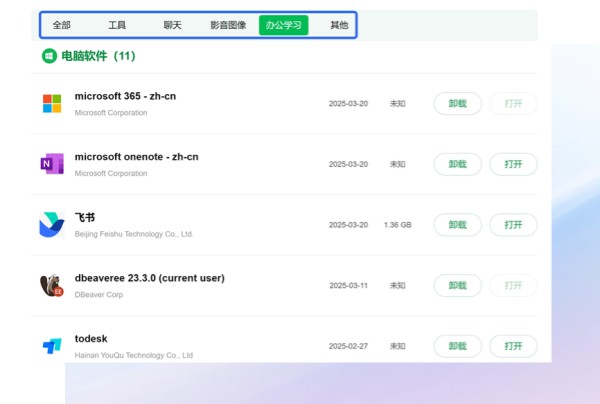This screenshot has height=404, width=600.
Task: Click 打开 in the dbeaveree row
Action: 513,285
